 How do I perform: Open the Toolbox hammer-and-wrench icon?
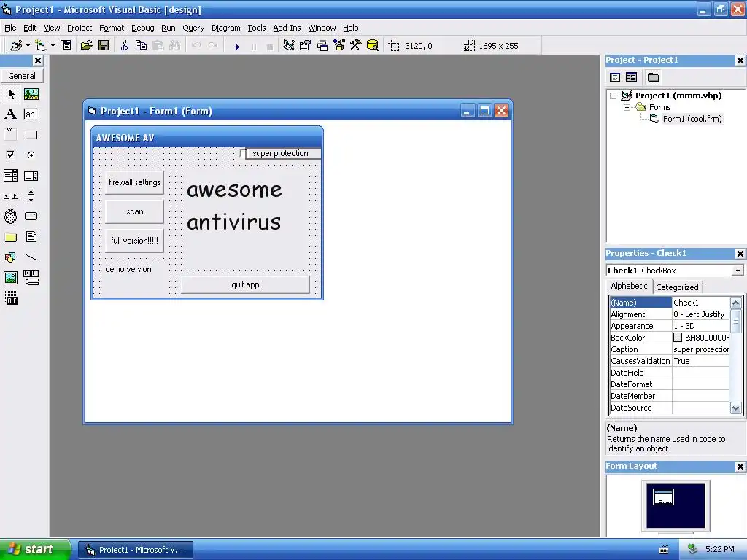click(356, 46)
